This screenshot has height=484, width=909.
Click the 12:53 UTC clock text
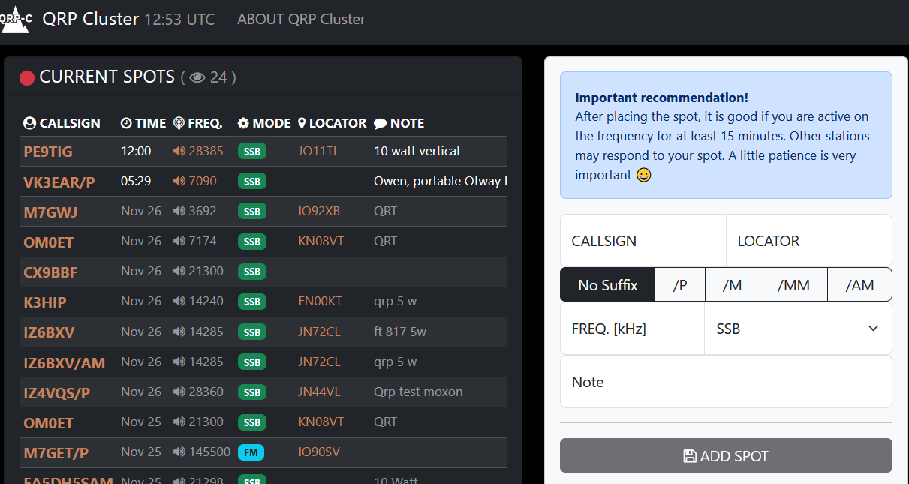pyautogui.click(x=180, y=19)
